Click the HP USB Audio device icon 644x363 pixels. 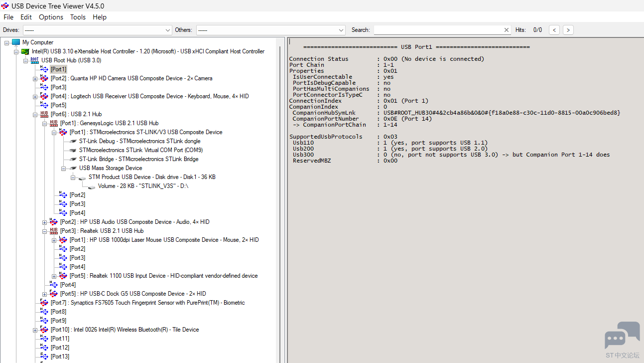(x=53, y=222)
